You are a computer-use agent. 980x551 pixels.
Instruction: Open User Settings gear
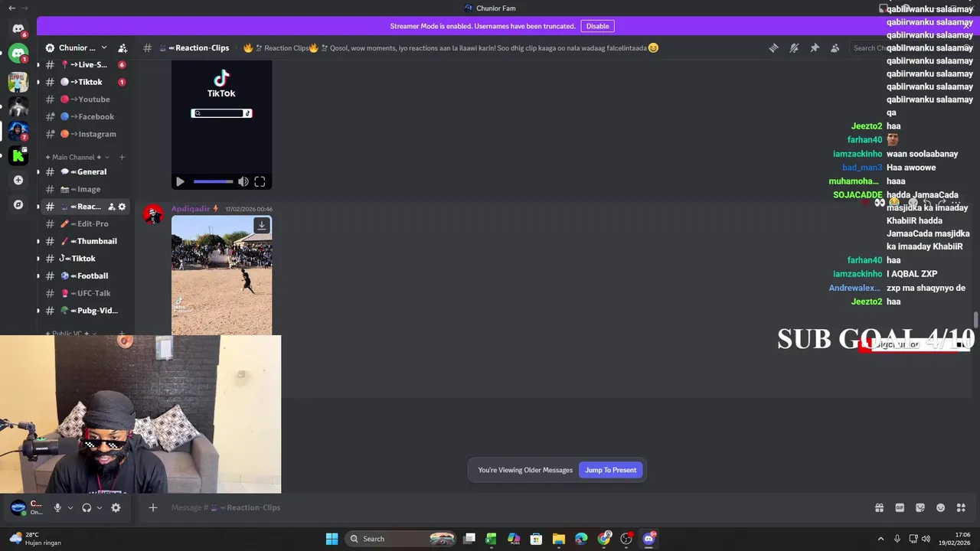pos(116,507)
